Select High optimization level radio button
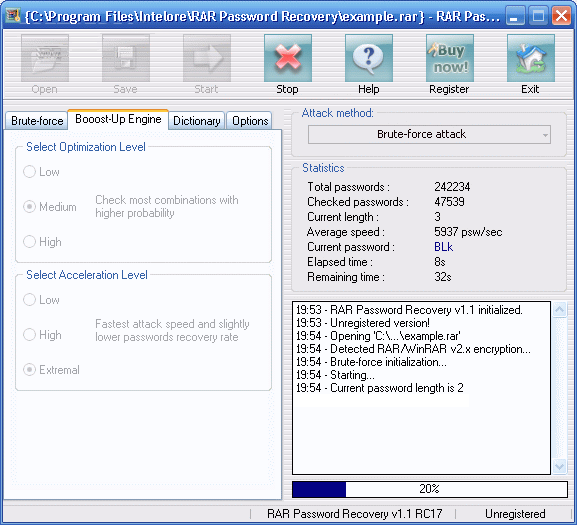This screenshot has width=577, height=525. [29, 242]
